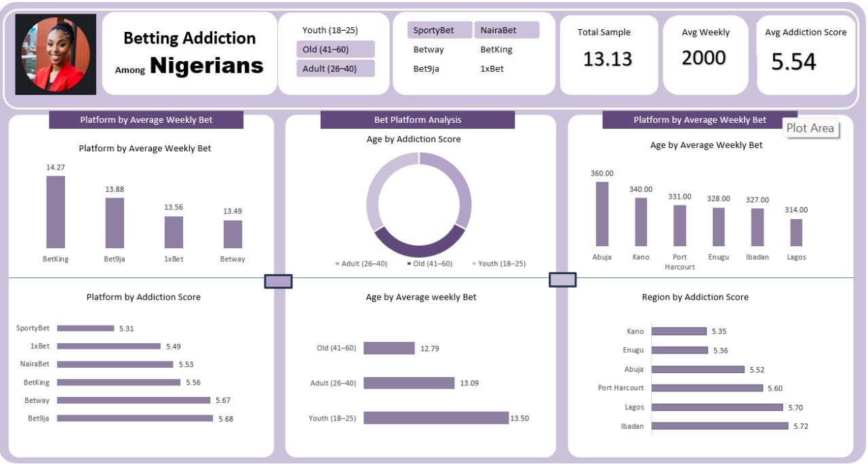Click the profile photo thumbnail
This screenshot has width=868, height=464.
(x=56, y=54)
